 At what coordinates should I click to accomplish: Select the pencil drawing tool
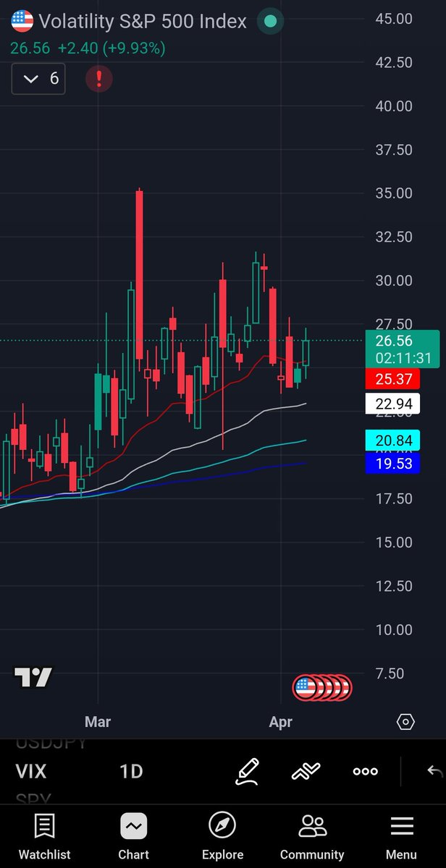point(247,772)
